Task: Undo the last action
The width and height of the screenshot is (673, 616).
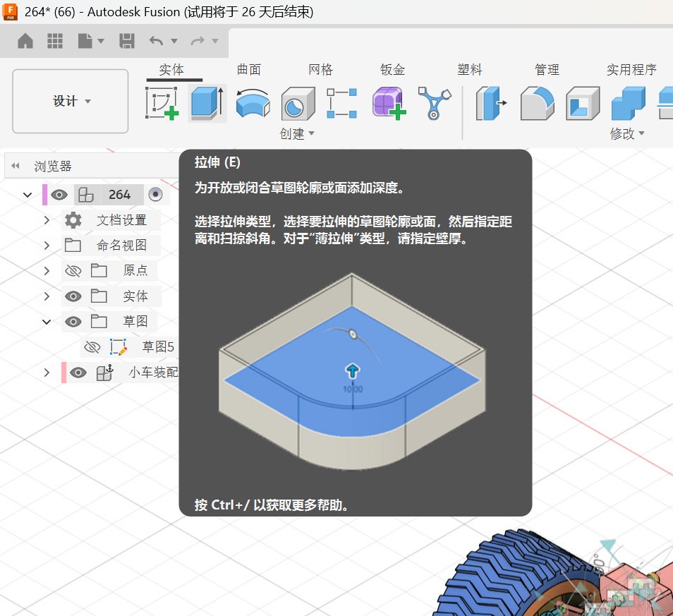Action: pyautogui.click(x=156, y=41)
